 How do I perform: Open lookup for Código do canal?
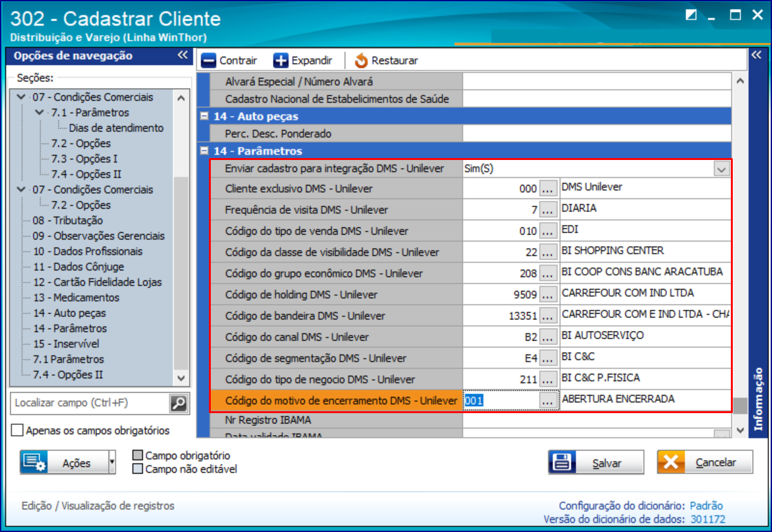(548, 337)
